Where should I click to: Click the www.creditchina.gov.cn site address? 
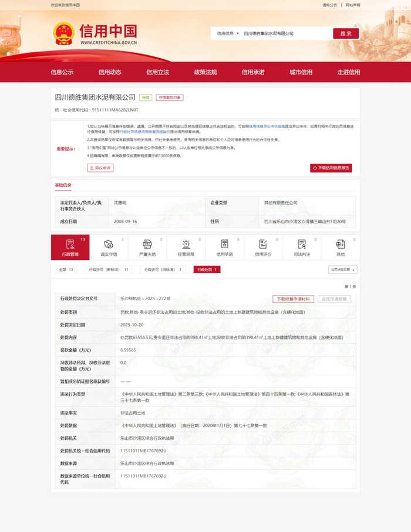pyautogui.click(x=109, y=43)
